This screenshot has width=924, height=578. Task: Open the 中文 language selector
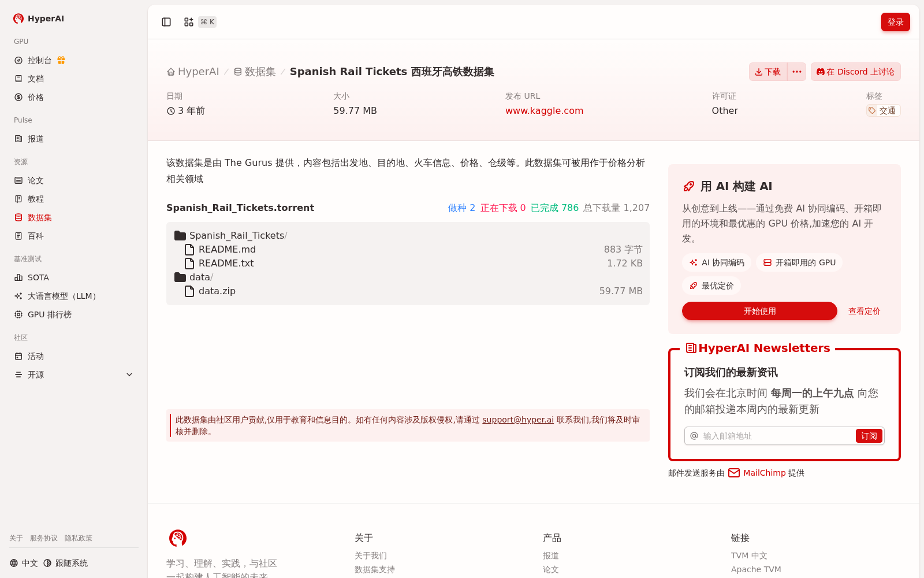pos(24,563)
